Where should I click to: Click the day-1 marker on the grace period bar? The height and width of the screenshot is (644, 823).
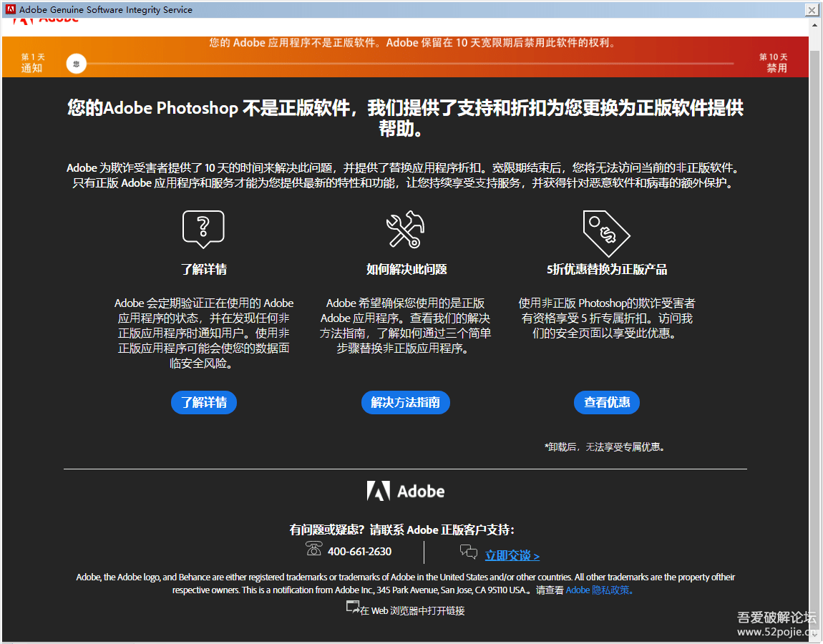pos(76,64)
